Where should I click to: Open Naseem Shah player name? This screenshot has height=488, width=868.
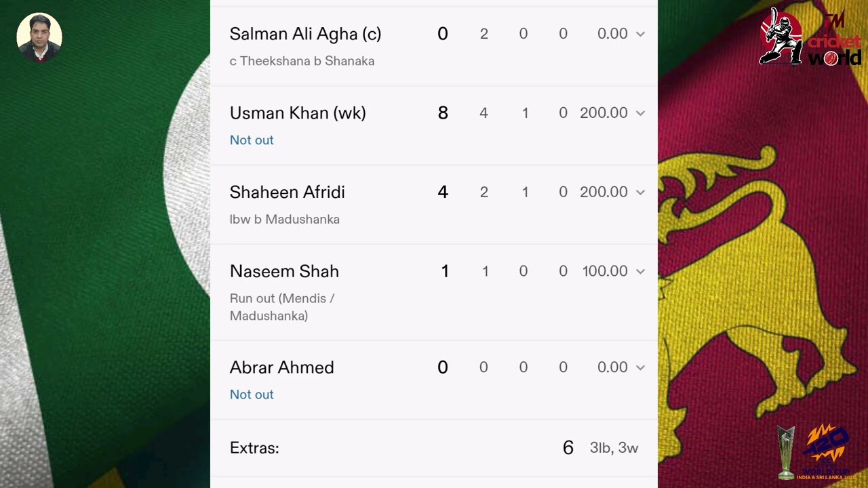coord(284,271)
